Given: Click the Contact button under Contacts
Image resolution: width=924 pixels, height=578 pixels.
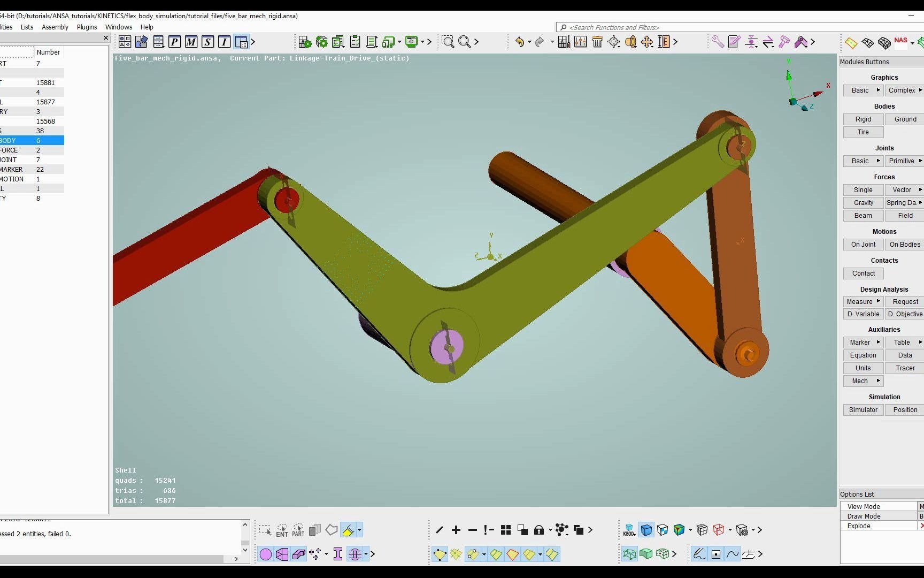Looking at the screenshot, I should point(863,273).
